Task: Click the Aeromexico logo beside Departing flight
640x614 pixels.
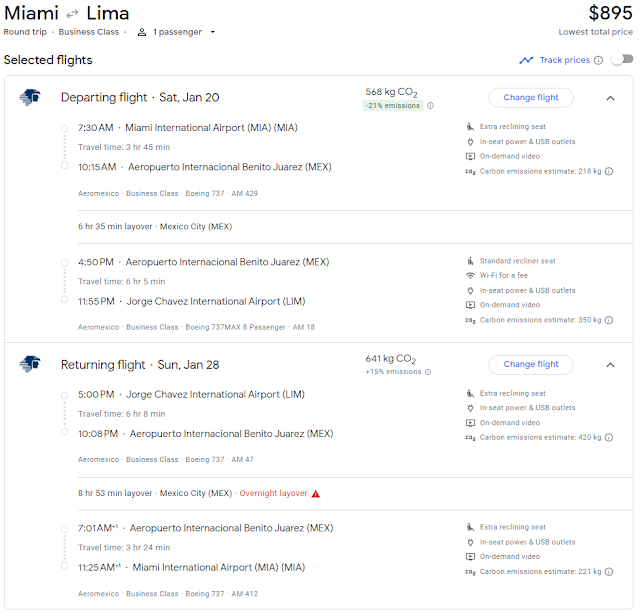Action: [x=30, y=97]
